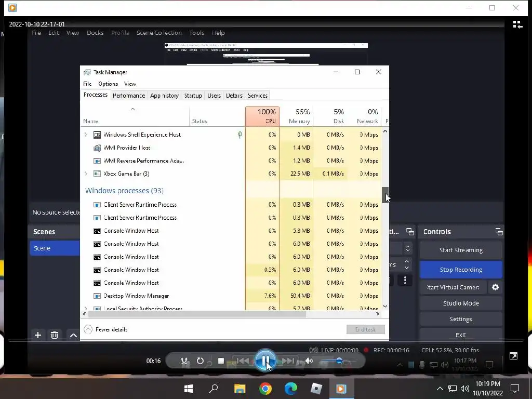Open the OBS Tools menu
This screenshot has width=532, height=399.
[196, 33]
